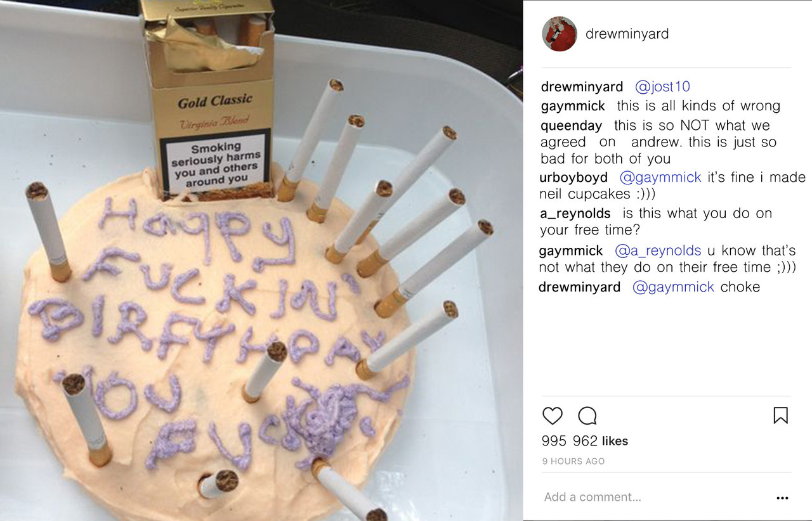Show the 995 962 likes list
Image resolution: width=812 pixels, height=521 pixels.
point(585,441)
